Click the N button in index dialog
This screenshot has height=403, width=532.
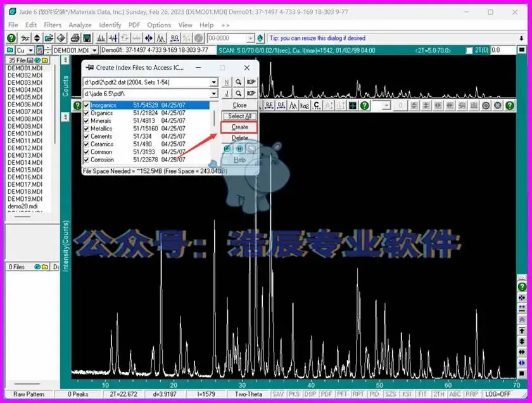[x=227, y=82]
